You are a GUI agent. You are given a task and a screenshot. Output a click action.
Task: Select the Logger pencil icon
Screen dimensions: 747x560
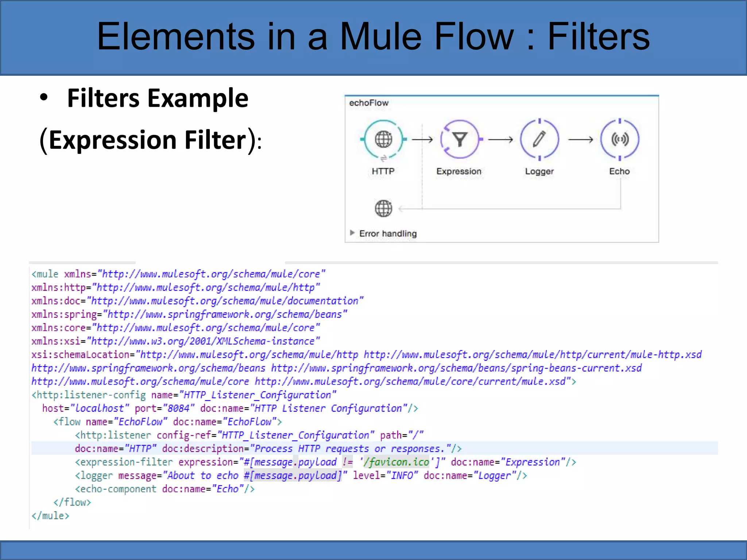(x=539, y=139)
